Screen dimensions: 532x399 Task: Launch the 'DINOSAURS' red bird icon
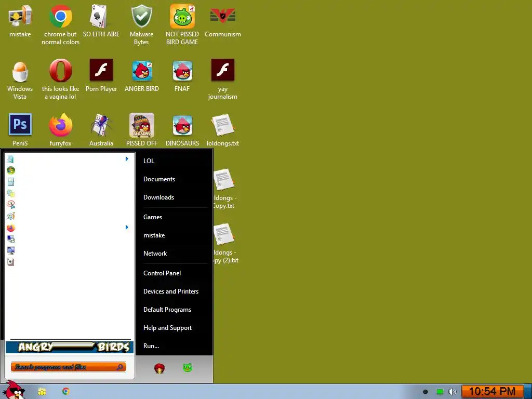(x=182, y=130)
